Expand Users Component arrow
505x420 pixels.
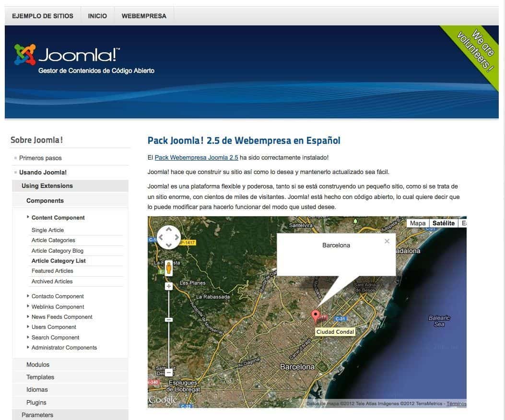coord(28,327)
